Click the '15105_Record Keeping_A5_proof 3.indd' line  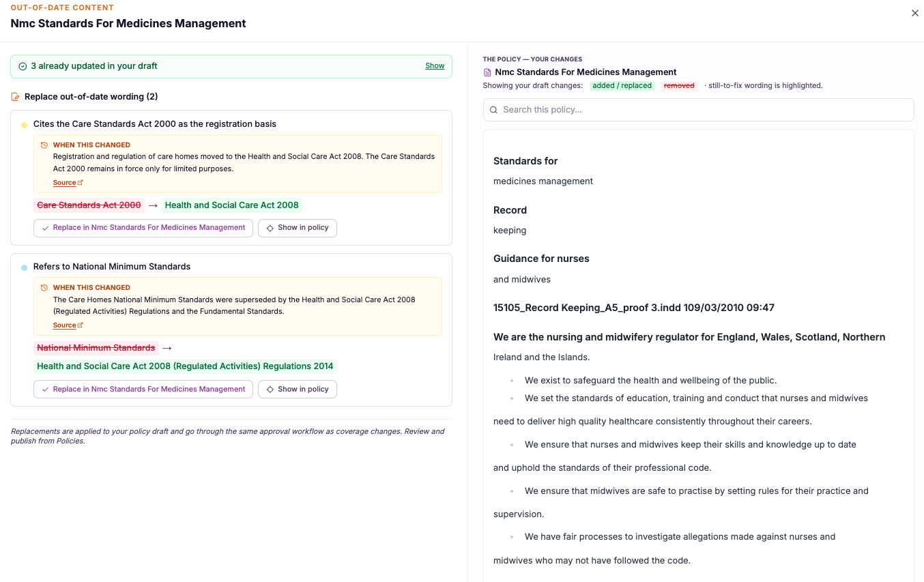634,308
